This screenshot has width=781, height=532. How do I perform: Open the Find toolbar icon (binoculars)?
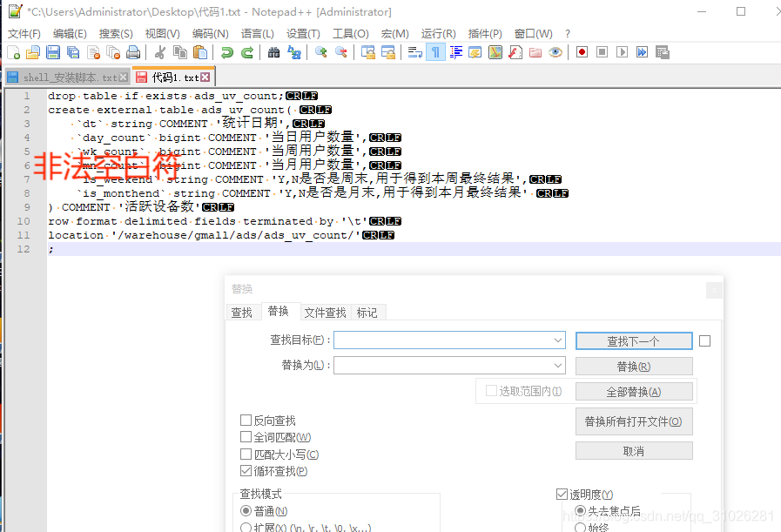coord(274,52)
